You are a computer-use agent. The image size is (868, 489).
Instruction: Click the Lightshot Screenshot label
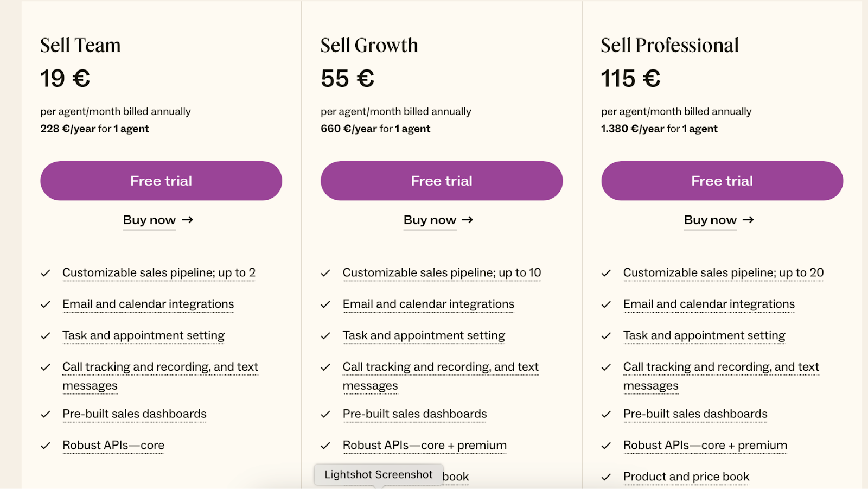point(378,474)
